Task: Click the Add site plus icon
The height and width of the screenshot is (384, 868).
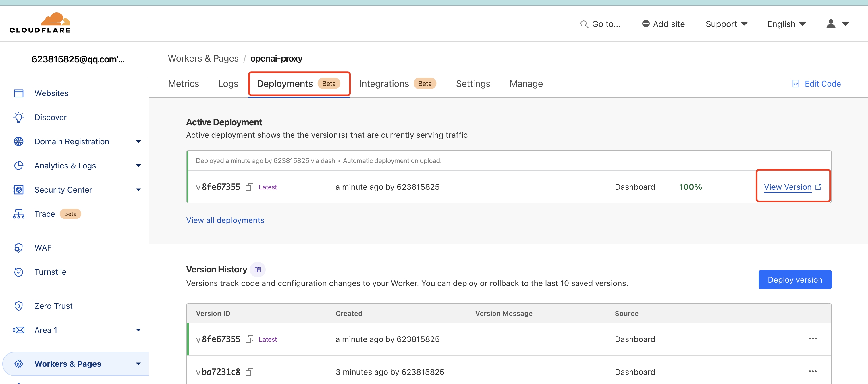Action: (646, 24)
